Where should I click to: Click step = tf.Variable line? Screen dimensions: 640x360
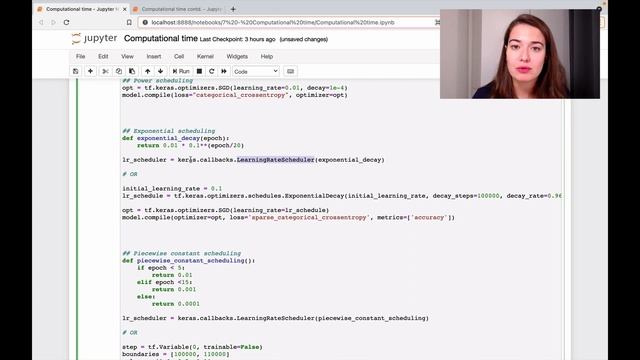pyautogui.click(x=192, y=347)
